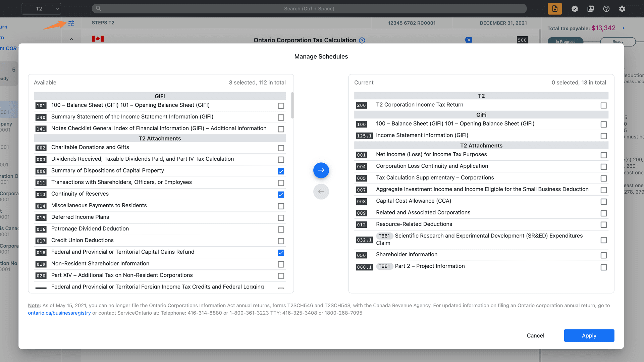
Task: Open the verification badge icon in top bar
Action: point(575,9)
